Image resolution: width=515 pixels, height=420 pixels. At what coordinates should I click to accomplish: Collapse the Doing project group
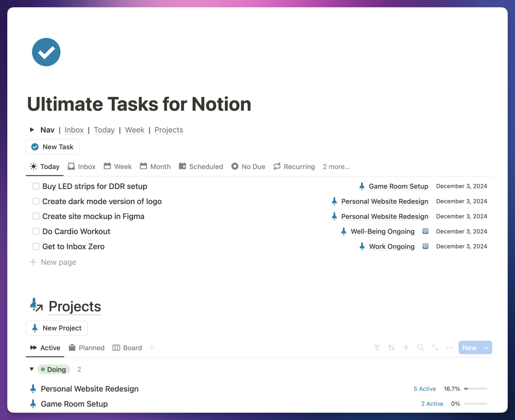pyautogui.click(x=32, y=369)
